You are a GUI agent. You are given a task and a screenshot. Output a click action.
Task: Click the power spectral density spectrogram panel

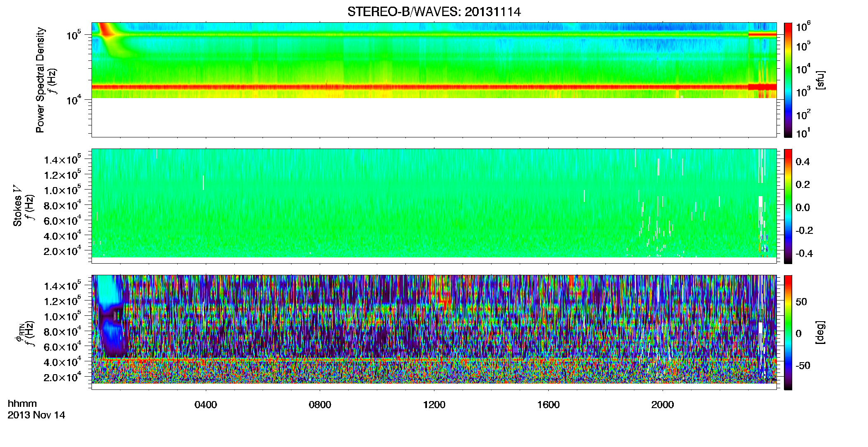(434, 80)
